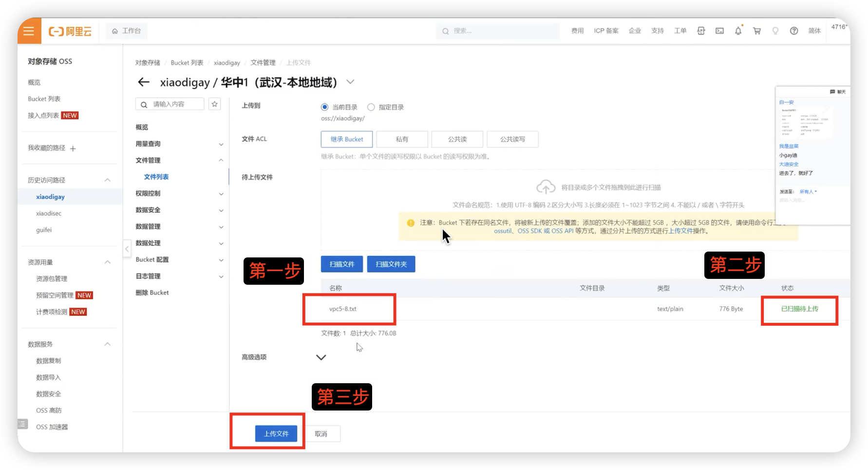Viewport: 868px width, 470px height.
Task: Click the 文件管理 breadcrumb
Action: point(263,62)
